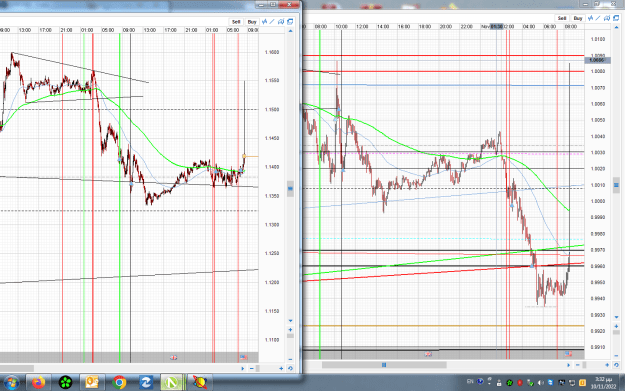Open Firefox from the taskbar

(x=39, y=383)
